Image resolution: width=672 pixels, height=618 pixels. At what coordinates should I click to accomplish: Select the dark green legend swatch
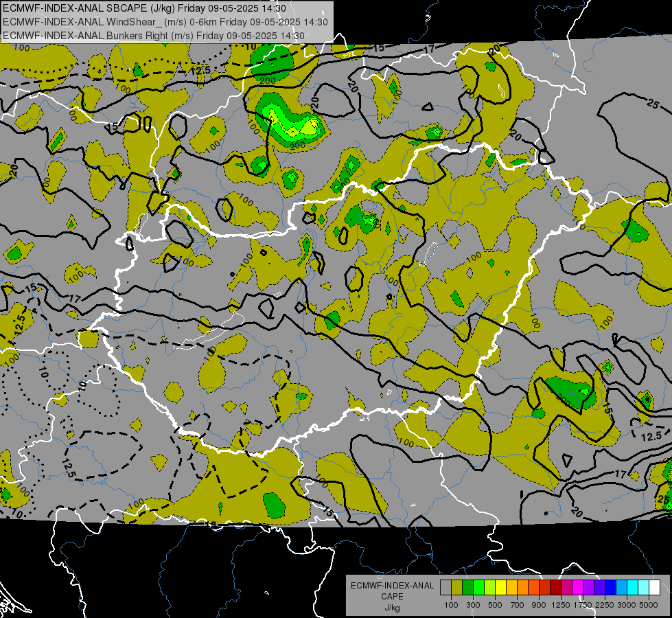coord(467,588)
